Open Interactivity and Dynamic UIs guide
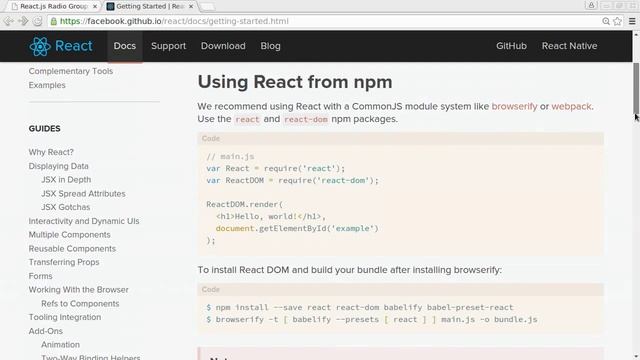The height and width of the screenshot is (360, 640). (84, 221)
